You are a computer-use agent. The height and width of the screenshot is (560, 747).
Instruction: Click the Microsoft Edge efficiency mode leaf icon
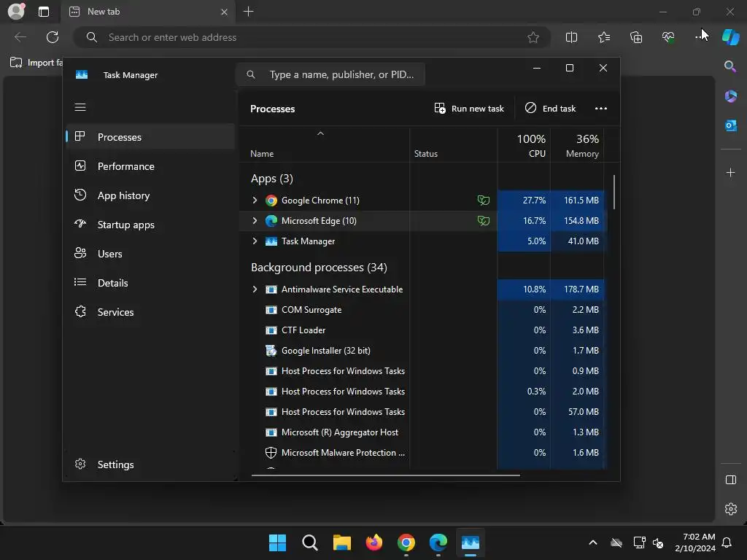point(483,220)
